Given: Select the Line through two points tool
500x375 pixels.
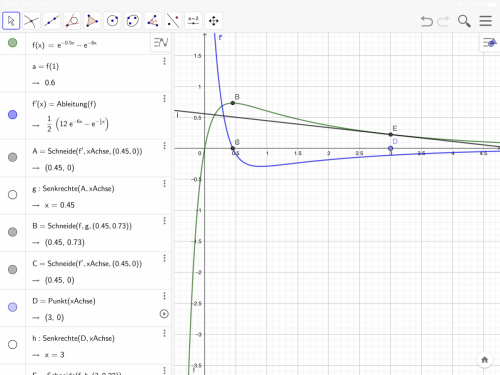Looking at the screenshot, I should point(52,21).
